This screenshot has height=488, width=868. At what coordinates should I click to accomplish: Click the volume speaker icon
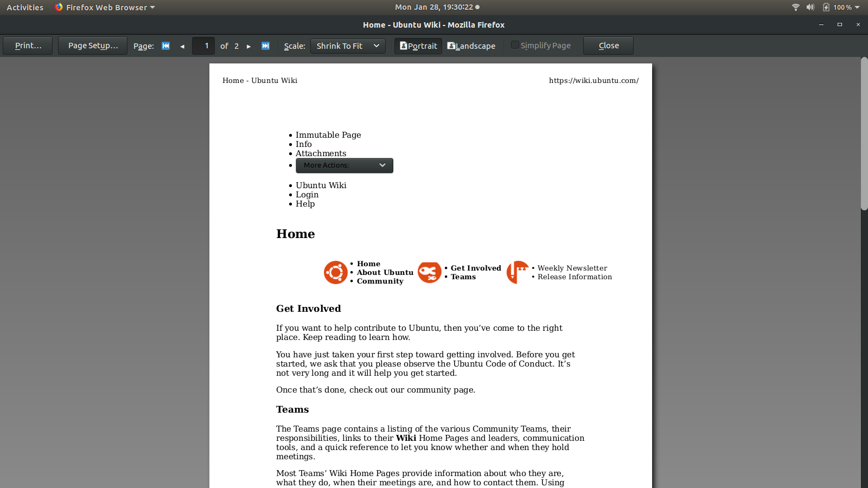click(810, 7)
